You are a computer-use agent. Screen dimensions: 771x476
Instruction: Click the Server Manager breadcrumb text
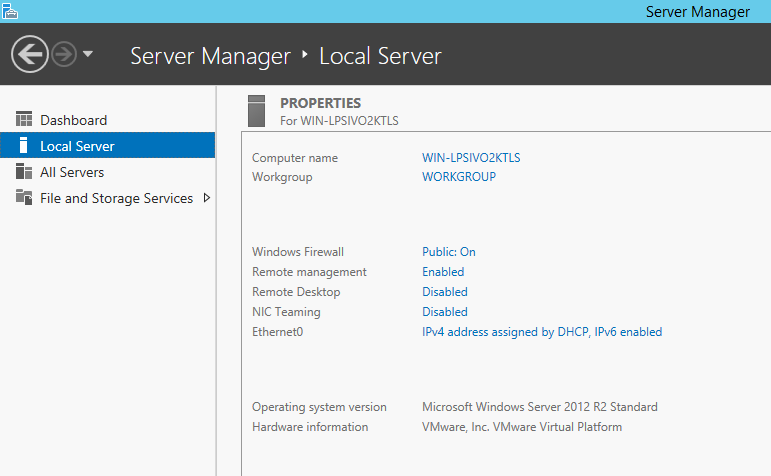coord(210,56)
